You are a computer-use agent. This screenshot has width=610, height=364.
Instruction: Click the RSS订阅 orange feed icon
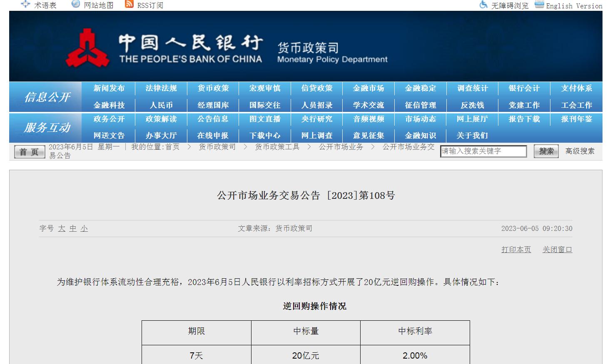coord(129,4)
